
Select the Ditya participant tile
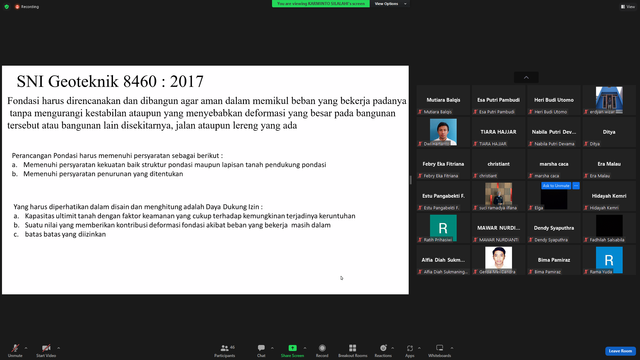pos(609,132)
